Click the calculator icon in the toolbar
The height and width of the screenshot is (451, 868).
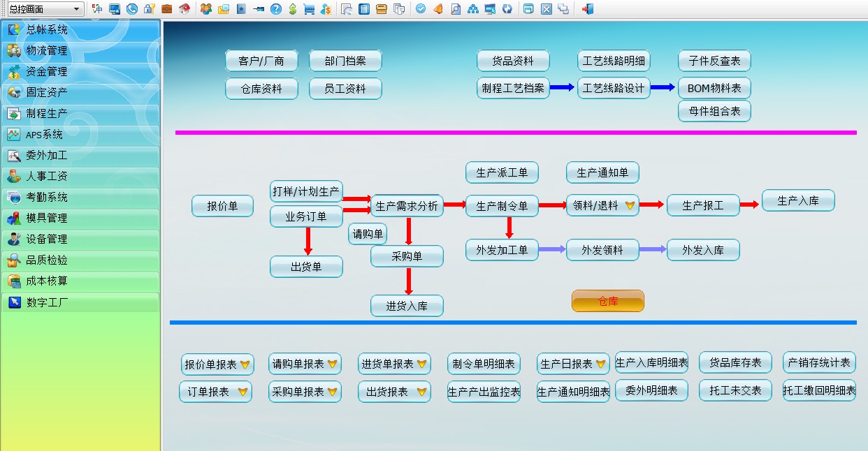coord(363,8)
